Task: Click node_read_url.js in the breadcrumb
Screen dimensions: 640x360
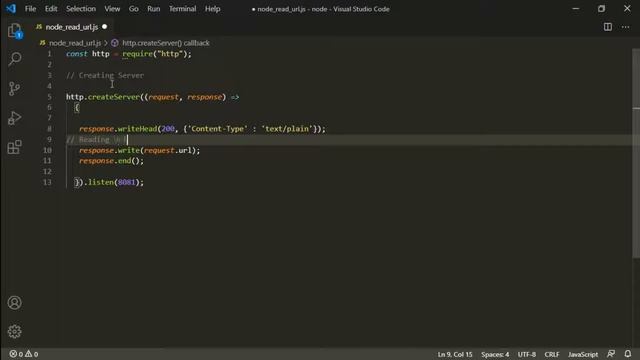Action: [75, 43]
